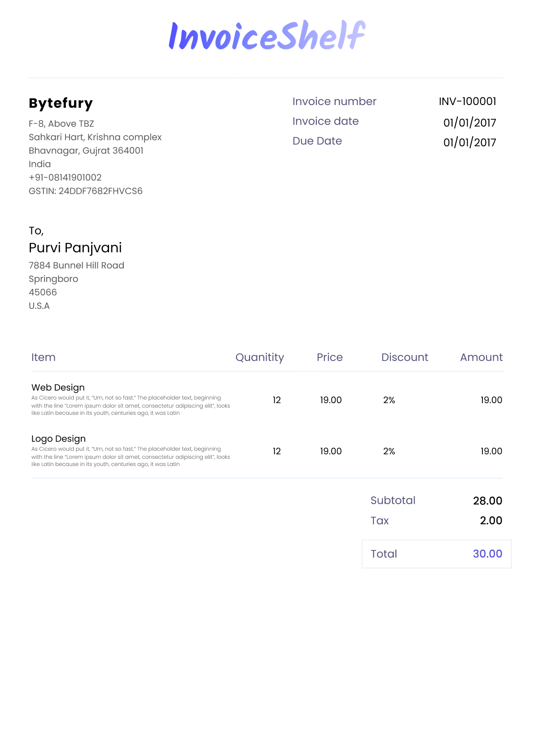Click the Subtotal value 28.00

487,501
